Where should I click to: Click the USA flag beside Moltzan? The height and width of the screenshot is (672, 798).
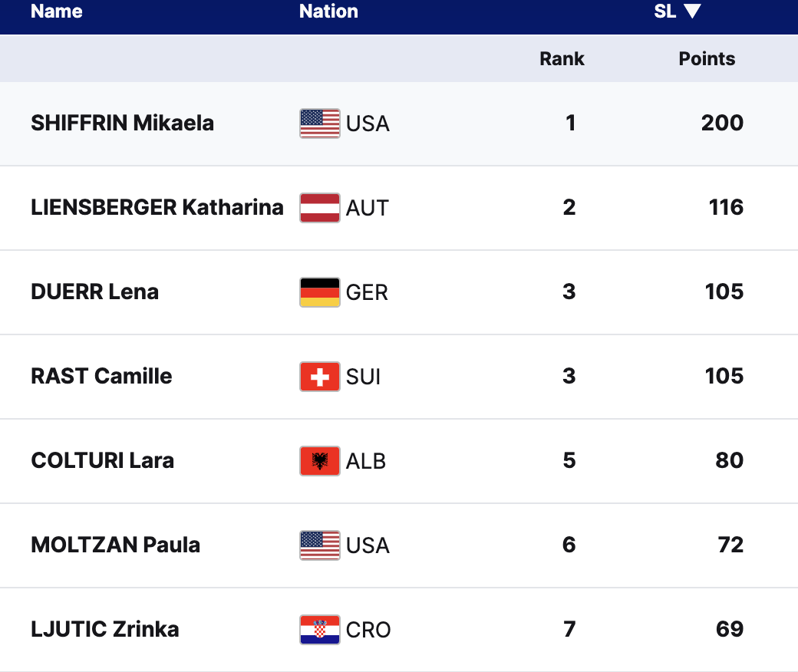click(x=319, y=545)
